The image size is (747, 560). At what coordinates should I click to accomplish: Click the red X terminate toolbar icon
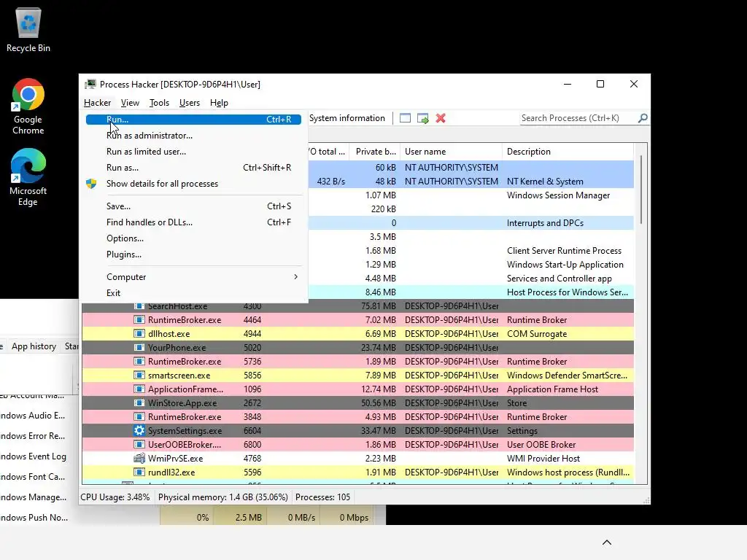441,118
